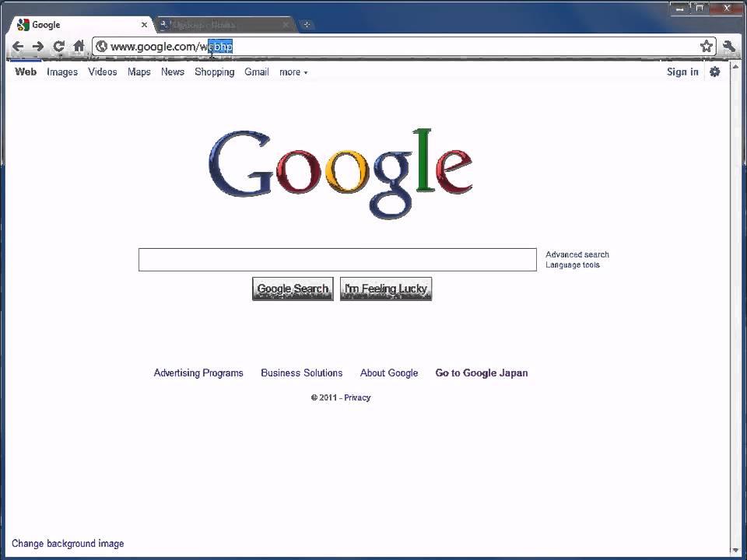The width and height of the screenshot is (747, 560).
Task: Expand the more dropdown menu
Action: pyautogui.click(x=293, y=72)
